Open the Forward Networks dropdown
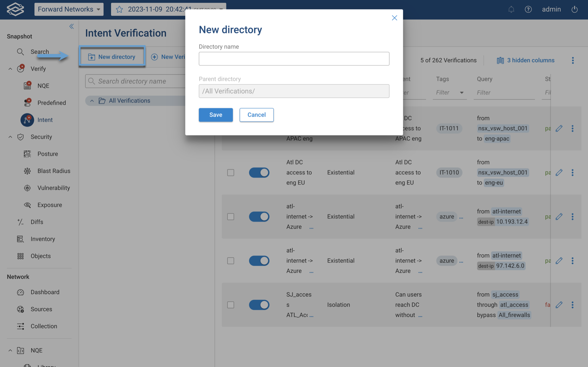 click(x=69, y=9)
